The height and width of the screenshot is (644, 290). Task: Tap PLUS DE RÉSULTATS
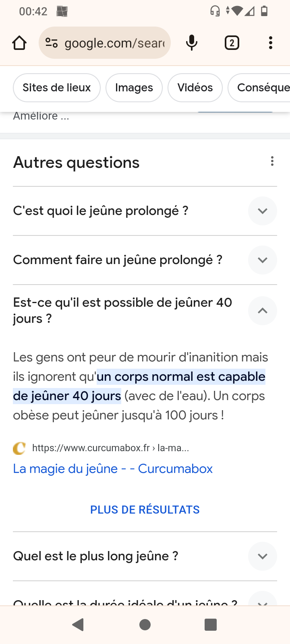(x=145, y=510)
